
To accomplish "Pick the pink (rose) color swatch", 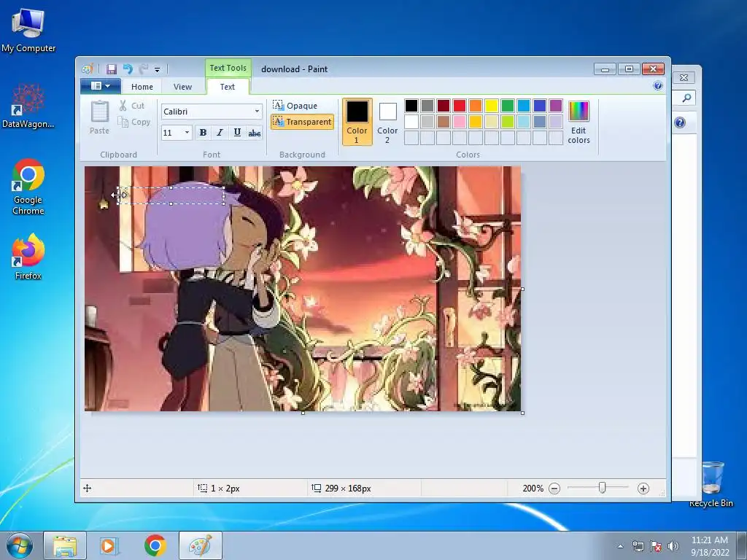I will coord(460,122).
